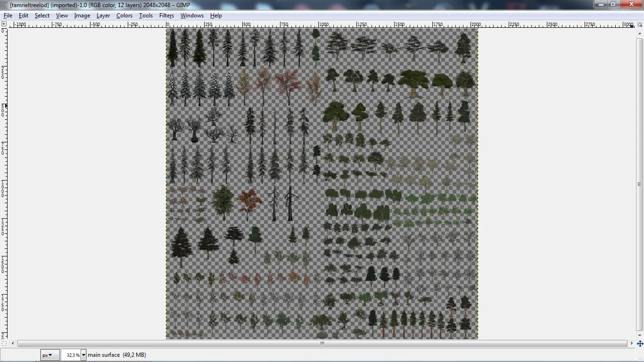The image size is (644, 362).
Task: Open the File menu
Action: [x=8, y=16]
